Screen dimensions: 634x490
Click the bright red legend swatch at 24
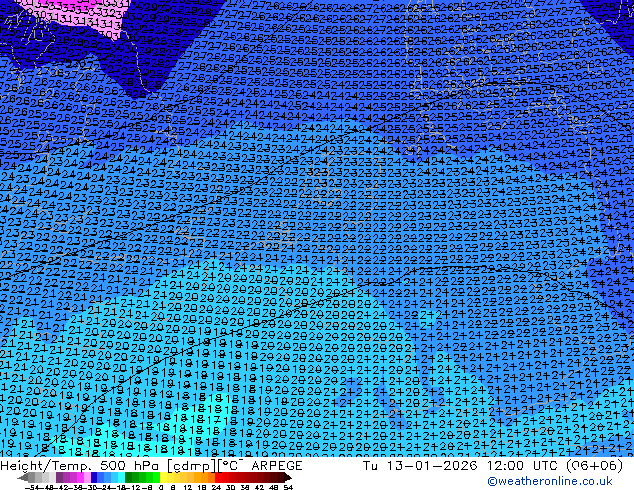[x=218, y=477]
